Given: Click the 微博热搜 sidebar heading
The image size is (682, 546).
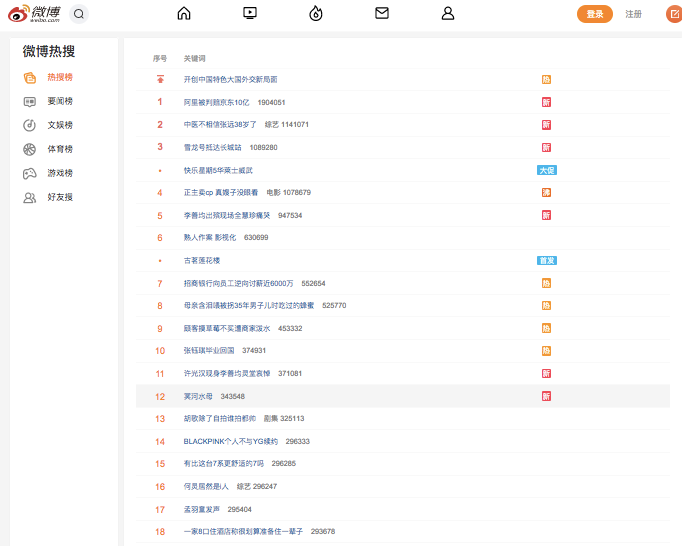Looking at the screenshot, I should pyautogui.click(x=49, y=51).
